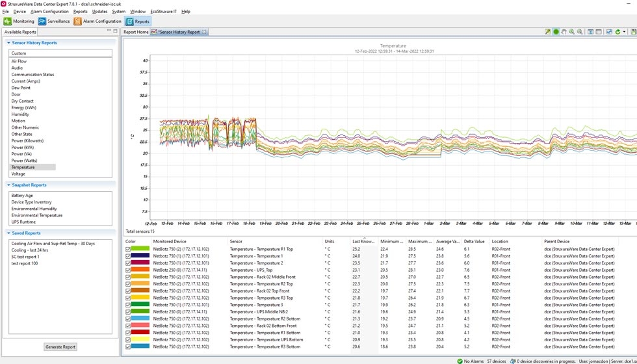
Task: Open the Monitoring perspective
Action: (19, 21)
